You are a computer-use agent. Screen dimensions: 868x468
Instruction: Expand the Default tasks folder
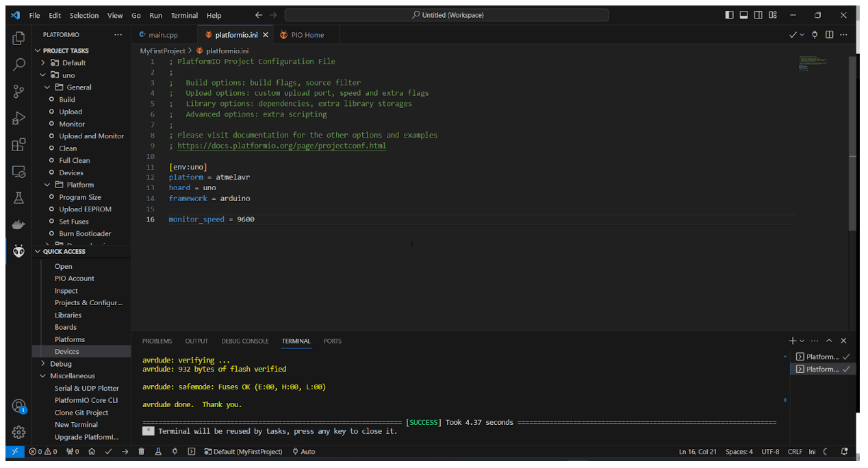[42, 63]
